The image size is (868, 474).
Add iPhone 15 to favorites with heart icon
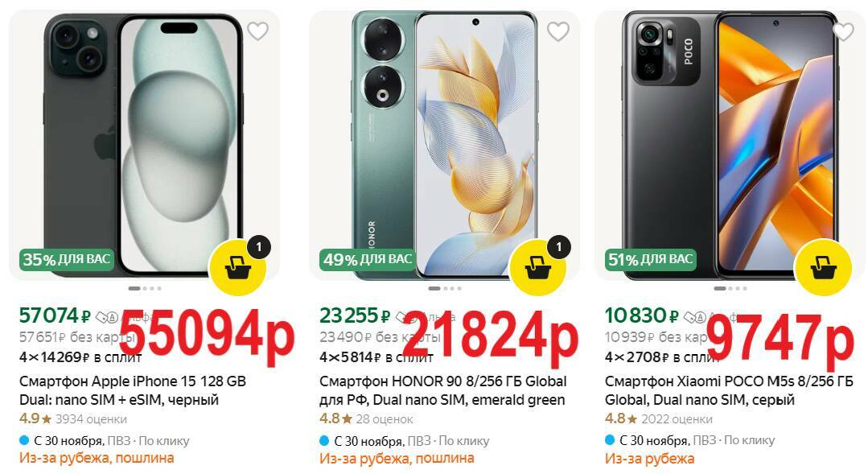coord(257,31)
